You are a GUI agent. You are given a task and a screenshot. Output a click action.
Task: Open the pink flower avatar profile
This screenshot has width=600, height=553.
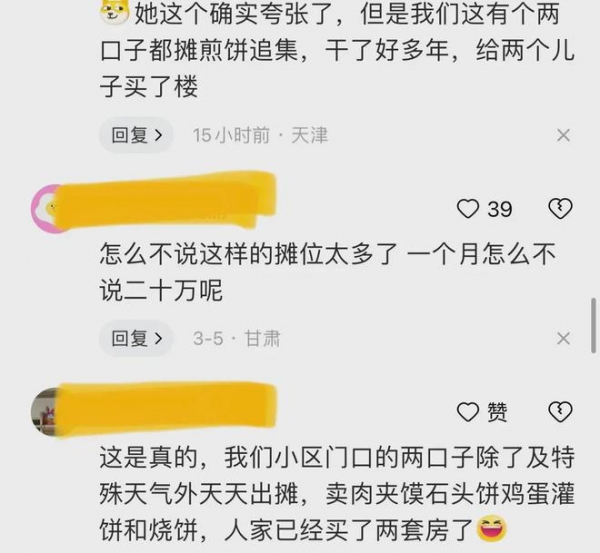click(x=45, y=208)
